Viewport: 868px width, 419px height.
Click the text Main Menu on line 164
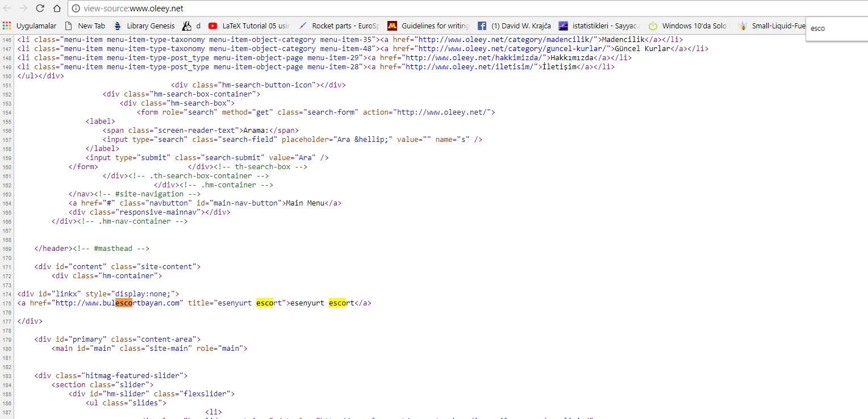[305, 203]
